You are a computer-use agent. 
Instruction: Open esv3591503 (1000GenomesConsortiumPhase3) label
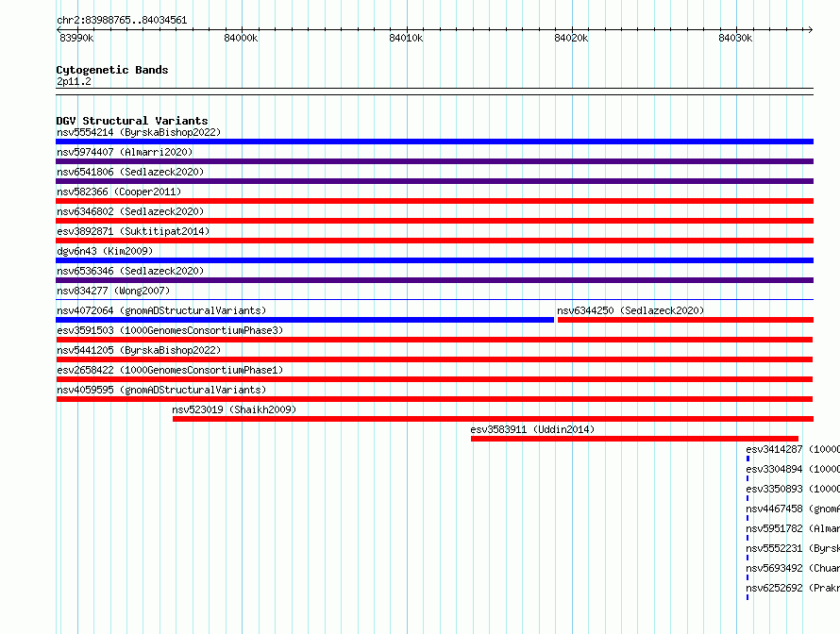(x=170, y=330)
